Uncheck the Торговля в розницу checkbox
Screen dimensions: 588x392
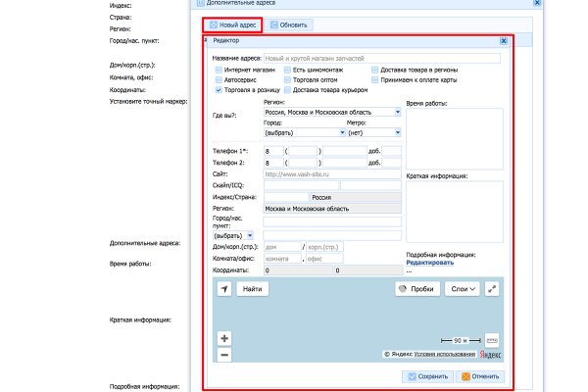218,90
